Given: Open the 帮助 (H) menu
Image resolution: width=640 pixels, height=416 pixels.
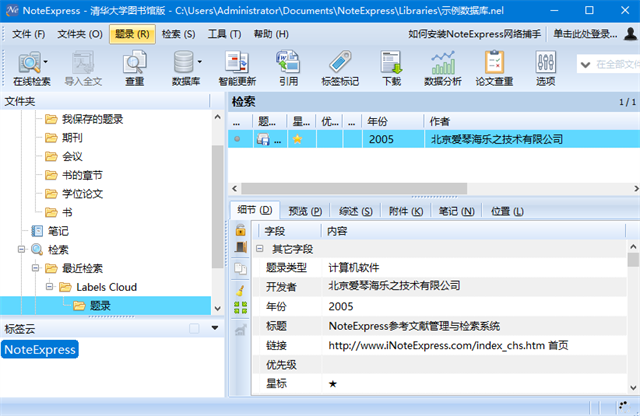Looking at the screenshot, I should coord(271,34).
